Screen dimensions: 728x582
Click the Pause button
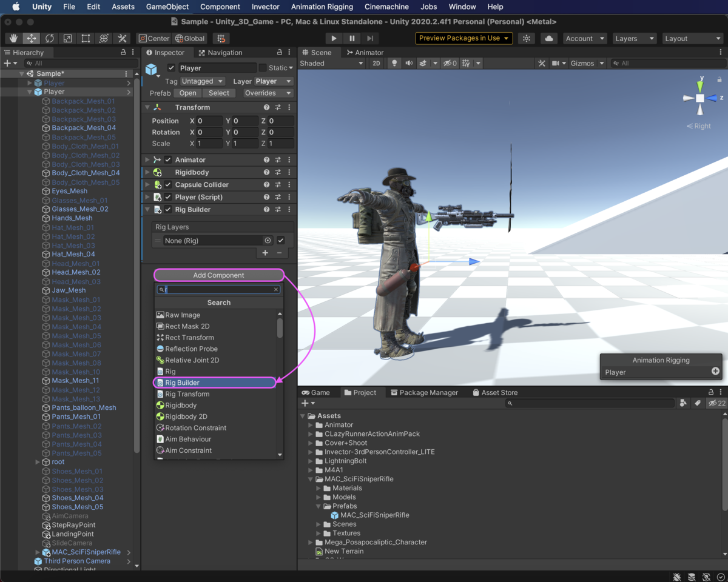pos(352,38)
